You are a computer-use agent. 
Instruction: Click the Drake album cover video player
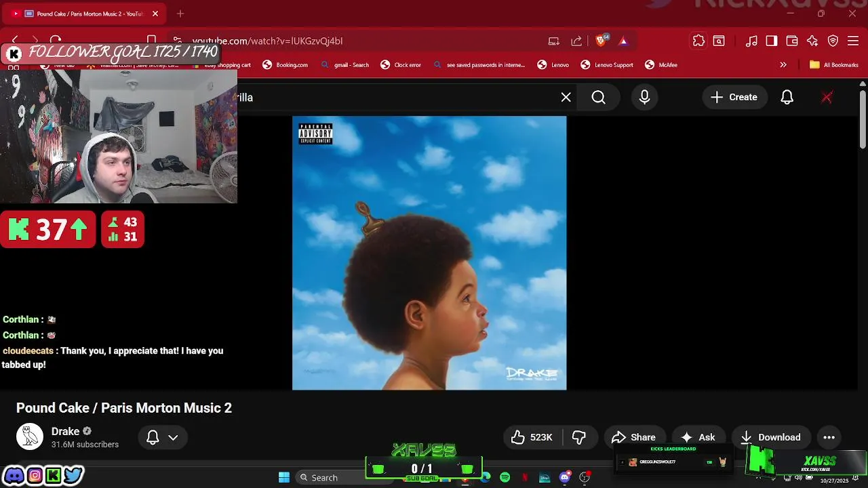pos(429,253)
